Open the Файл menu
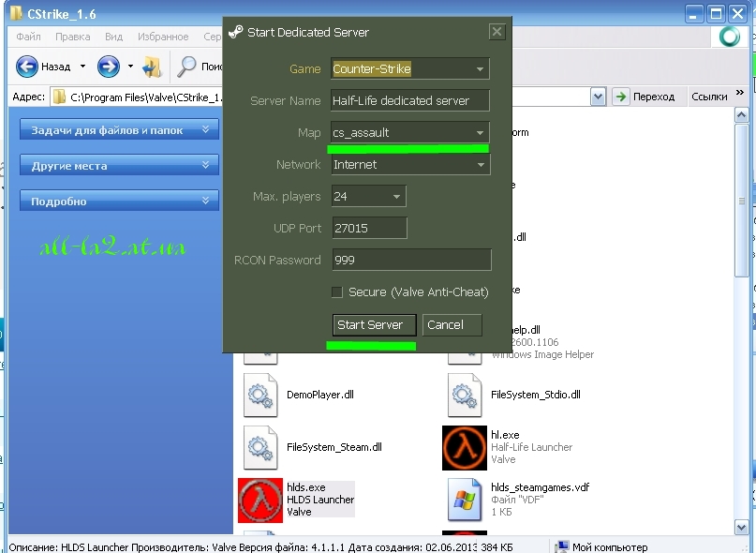The image size is (756, 553). point(28,37)
